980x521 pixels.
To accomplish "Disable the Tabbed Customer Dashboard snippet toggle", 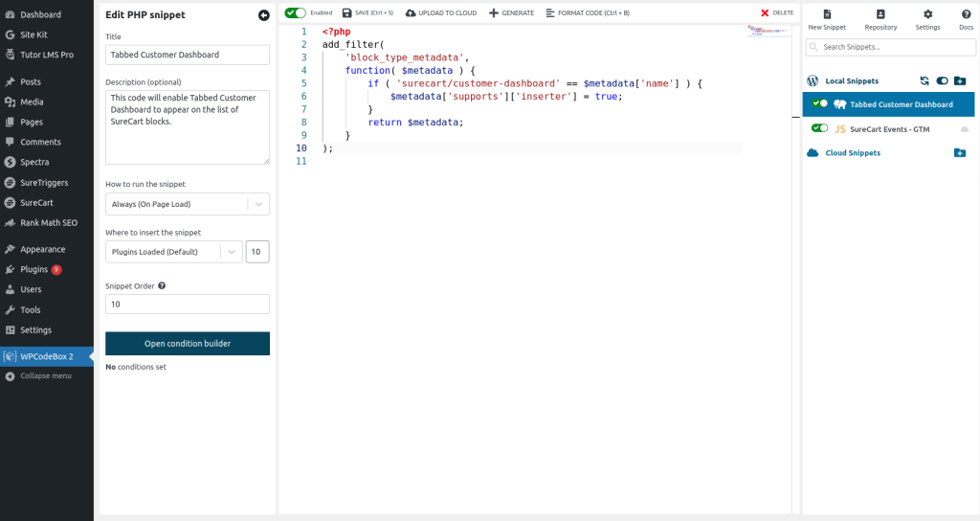I will 819,103.
